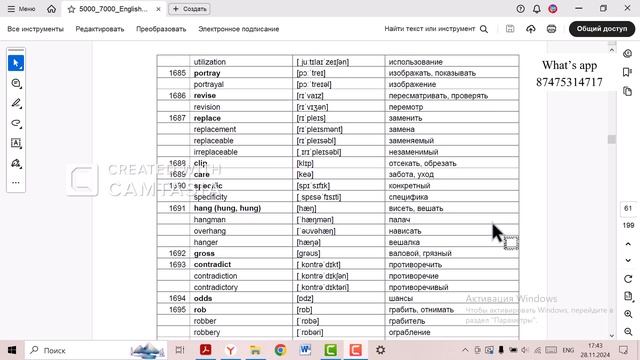Open Settings gear on taskbar
This screenshot has width=640, height=360.
[x=380, y=350]
